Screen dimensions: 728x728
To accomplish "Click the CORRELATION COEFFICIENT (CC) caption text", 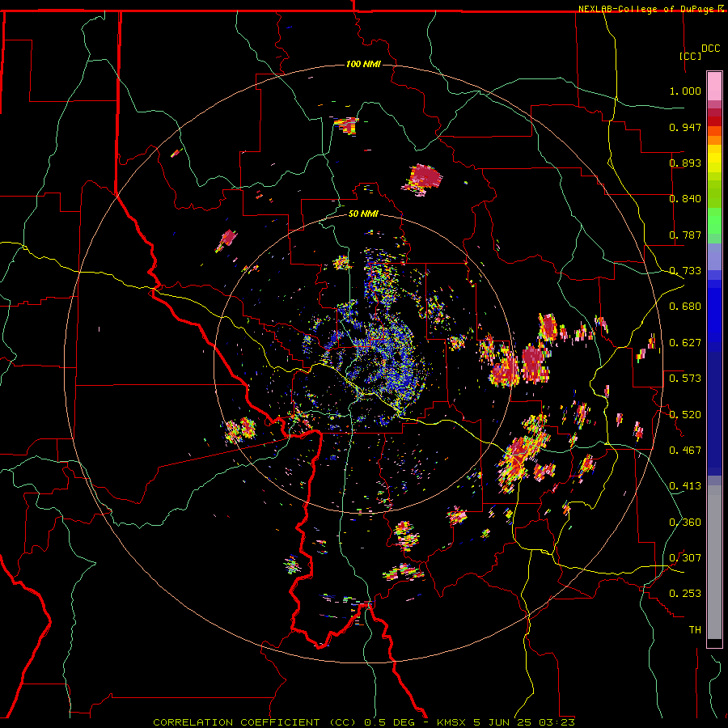I will [x=255, y=722].
